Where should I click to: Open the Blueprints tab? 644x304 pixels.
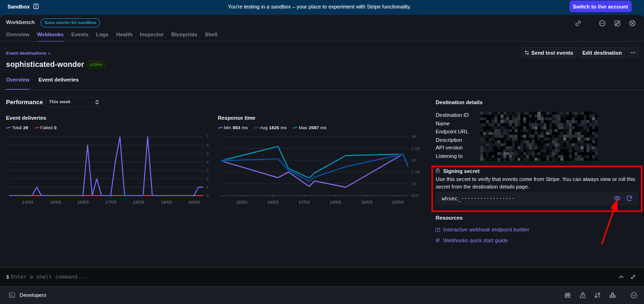click(x=184, y=34)
